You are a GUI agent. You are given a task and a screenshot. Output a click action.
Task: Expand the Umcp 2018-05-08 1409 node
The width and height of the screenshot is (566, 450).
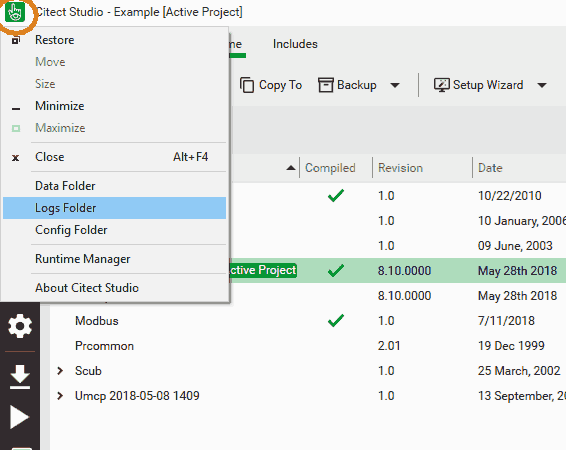click(x=60, y=396)
